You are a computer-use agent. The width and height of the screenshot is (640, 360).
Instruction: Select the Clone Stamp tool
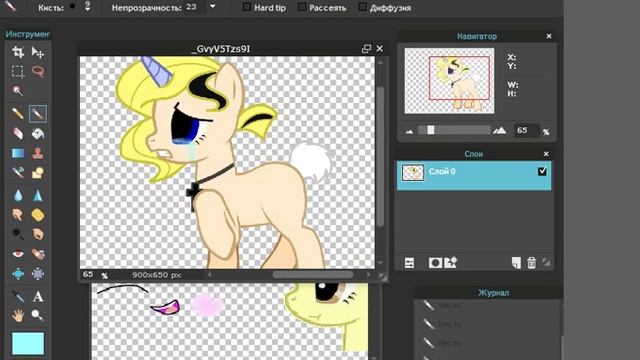click(38, 153)
